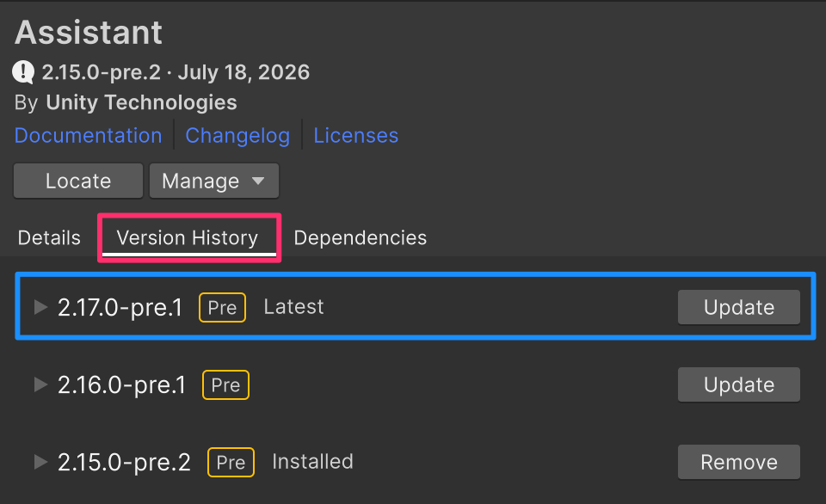Viewport: 826px width, 504px height.
Task: Select the Version History tab
Action: pos(188,237)
